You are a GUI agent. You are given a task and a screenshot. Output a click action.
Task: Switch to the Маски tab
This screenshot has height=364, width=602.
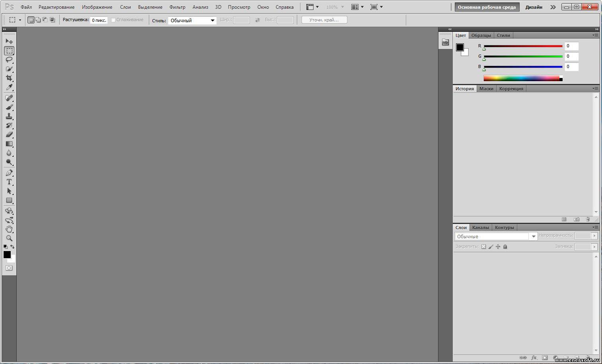pyautogui.click(x=486, y=89)
